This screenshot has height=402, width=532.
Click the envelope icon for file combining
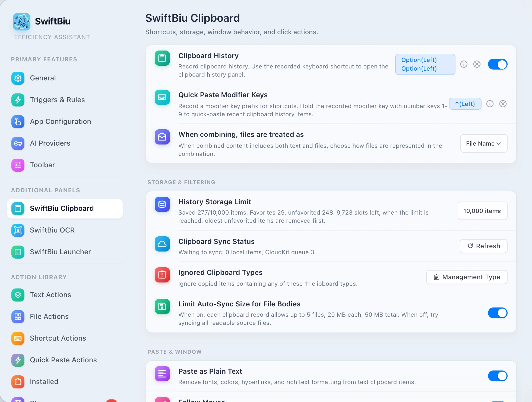tap(162, 137)
